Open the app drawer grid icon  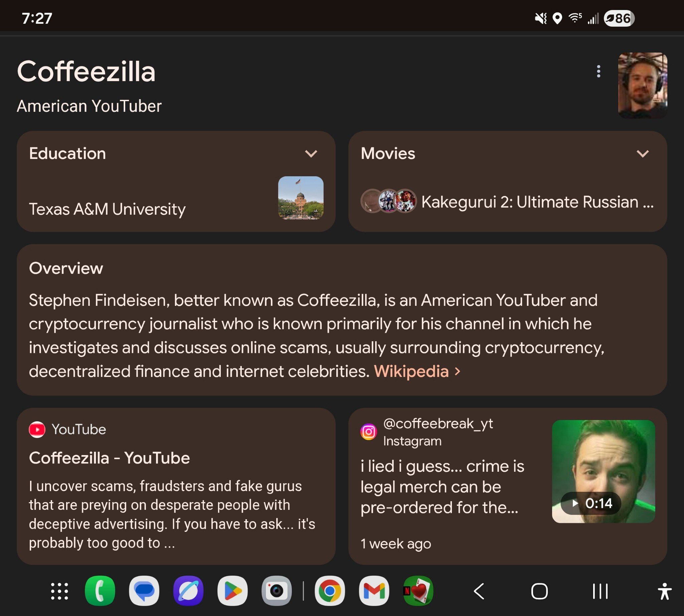tap(59, 591)
